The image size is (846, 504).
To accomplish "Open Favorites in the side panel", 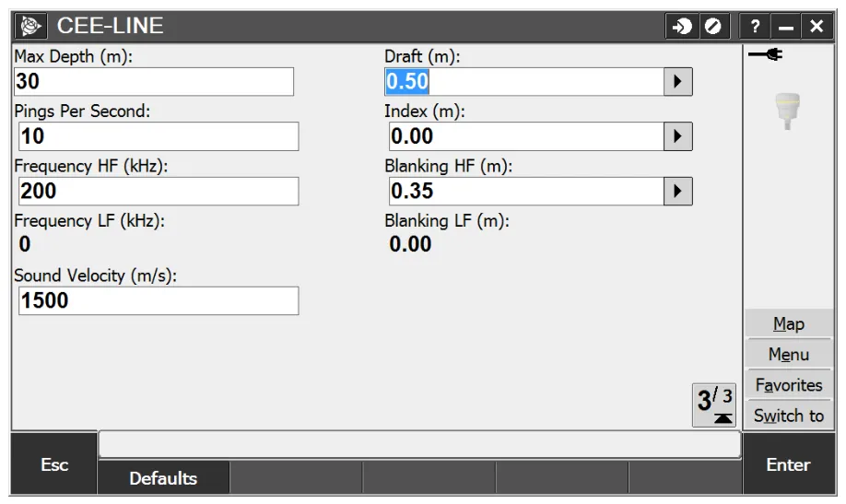I will [789, 385].
